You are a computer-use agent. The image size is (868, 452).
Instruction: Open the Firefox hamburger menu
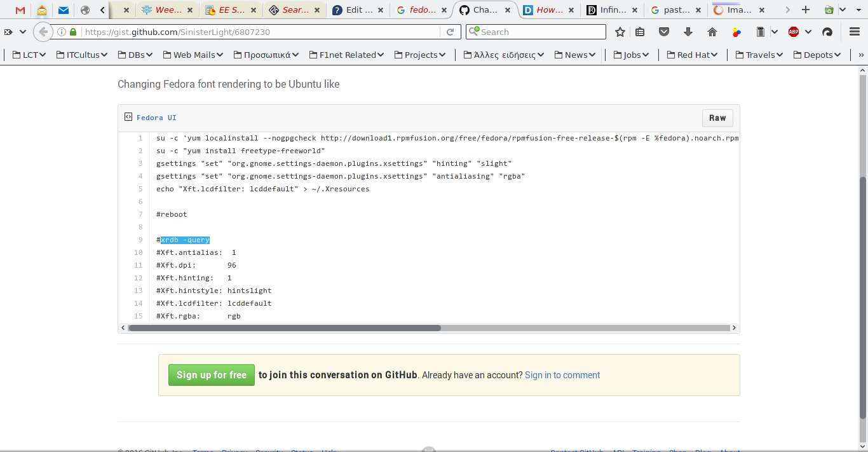click(x=855, y=32)
